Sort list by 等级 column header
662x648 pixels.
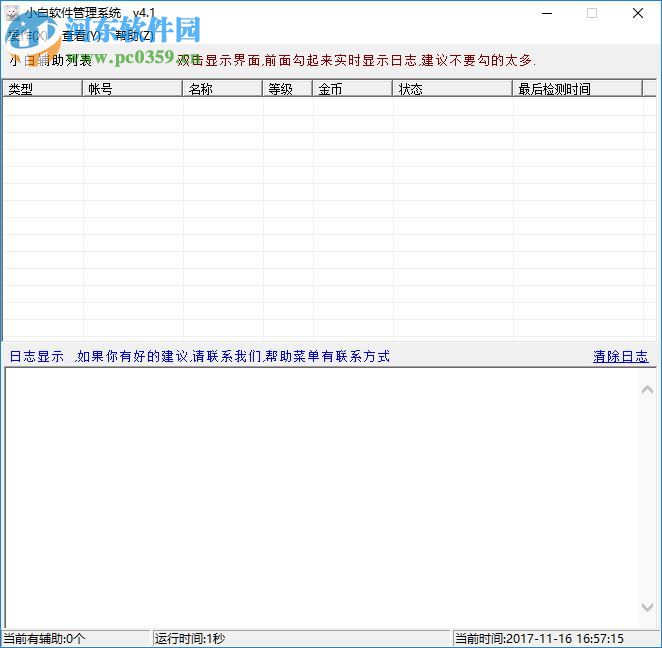tap(288, 89)
